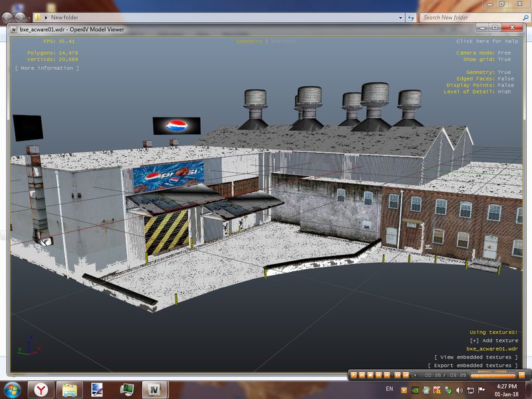Open Windows Explorer from the taskbar
This screenshot has width=532, height=399.
tap(69, 390)
